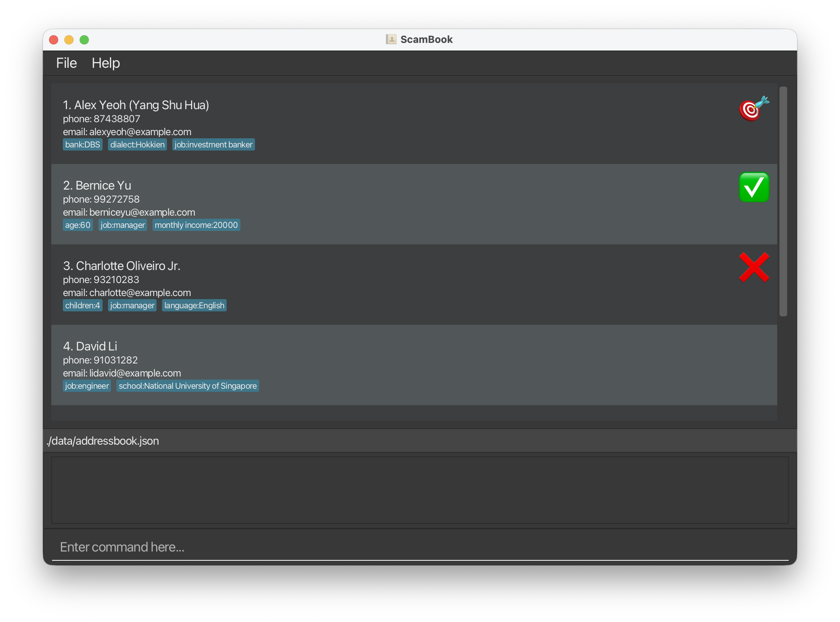840x622 pixels.
Task: Select the dialect:Hokkien tag
Action: pyautogui.click(x=137, y=145)
